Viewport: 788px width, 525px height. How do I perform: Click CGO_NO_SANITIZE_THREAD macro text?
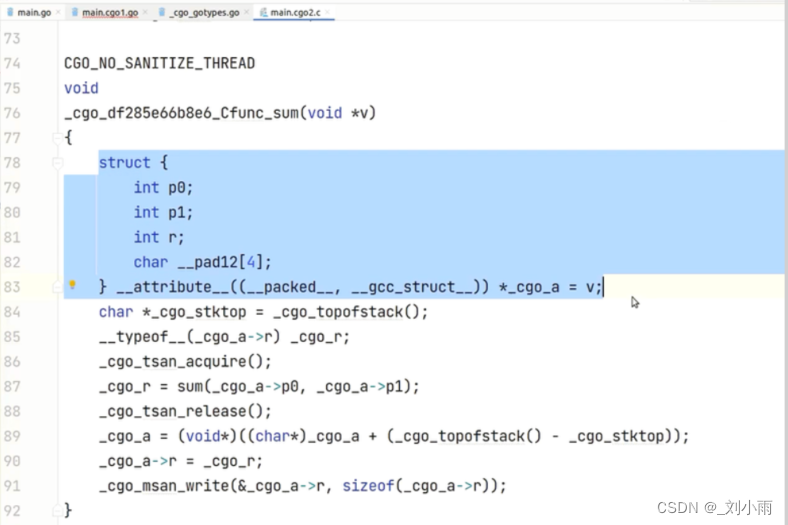[x=159, y=63]
